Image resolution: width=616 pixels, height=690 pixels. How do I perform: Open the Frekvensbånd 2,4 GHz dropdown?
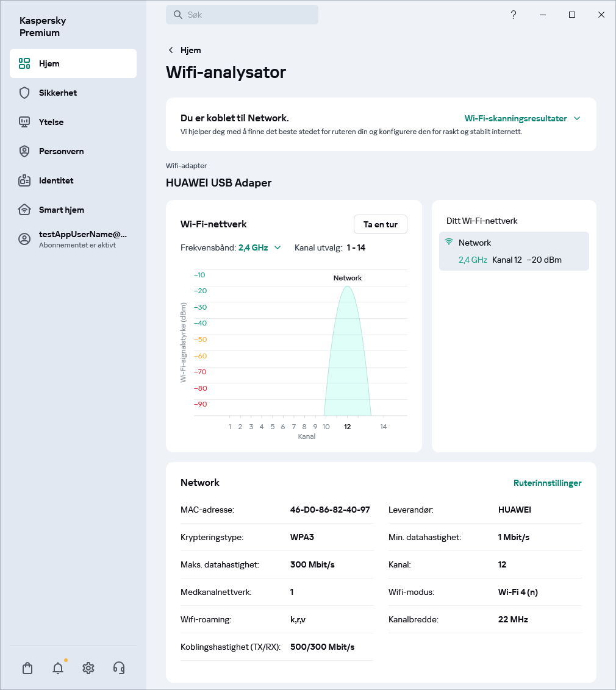[259, 247]
